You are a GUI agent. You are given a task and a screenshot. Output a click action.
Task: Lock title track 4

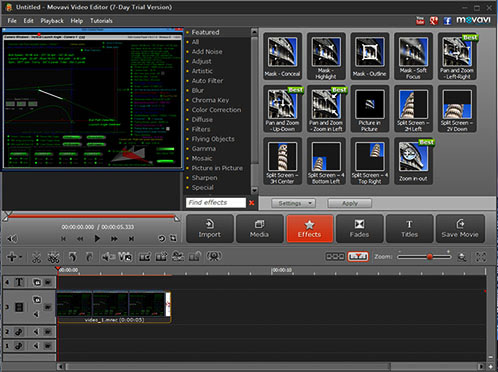coord(48,282)
